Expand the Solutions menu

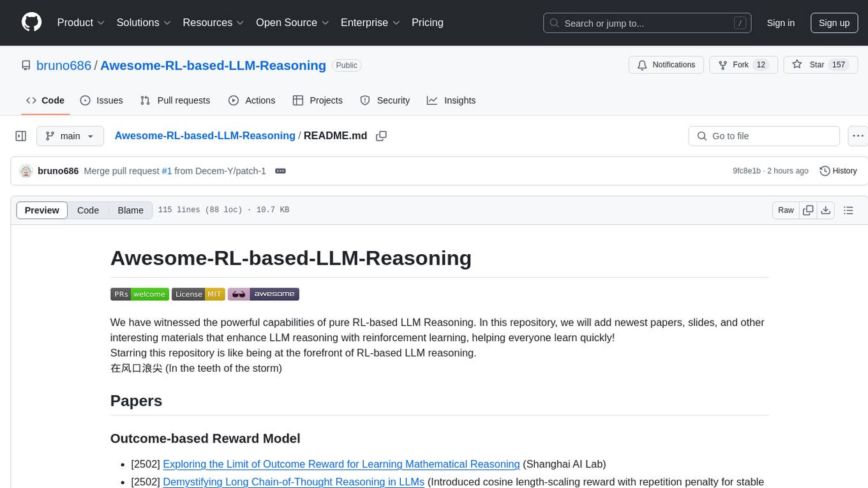pyautogui.click(x=144, y=22)
